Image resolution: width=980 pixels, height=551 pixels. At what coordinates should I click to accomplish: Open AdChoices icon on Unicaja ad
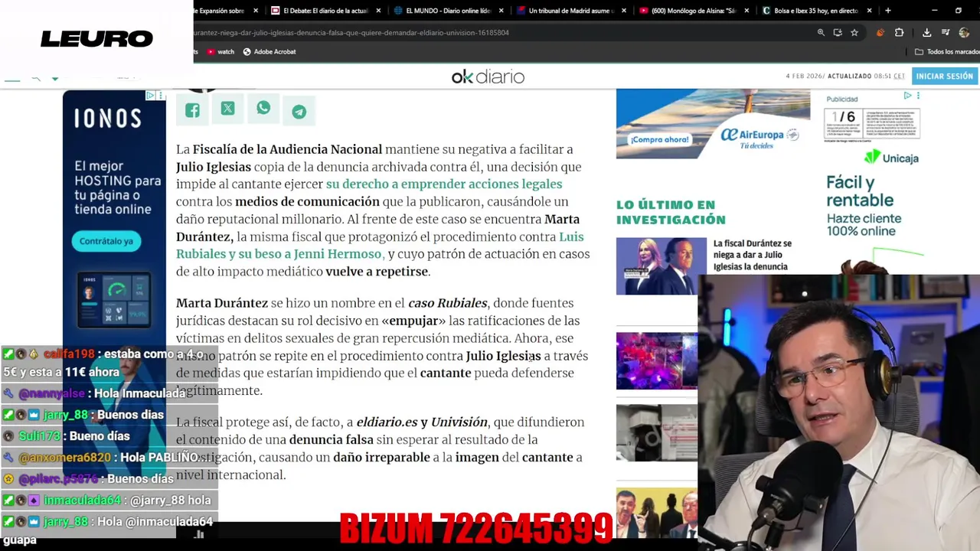pos(908,96)
